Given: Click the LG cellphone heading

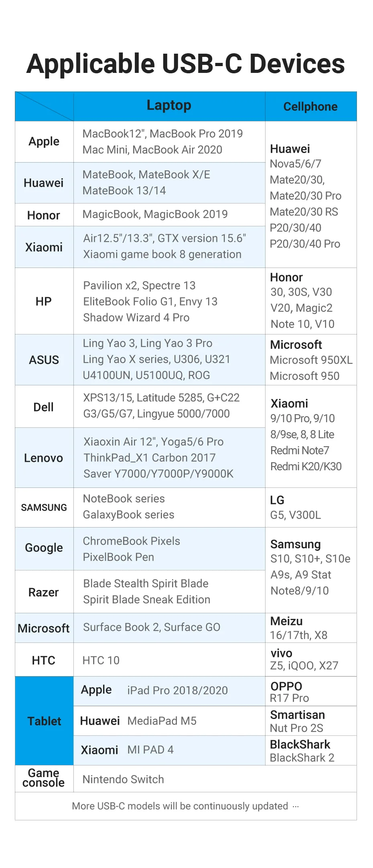Looking at the screenshot, I should tap(277, 500).
